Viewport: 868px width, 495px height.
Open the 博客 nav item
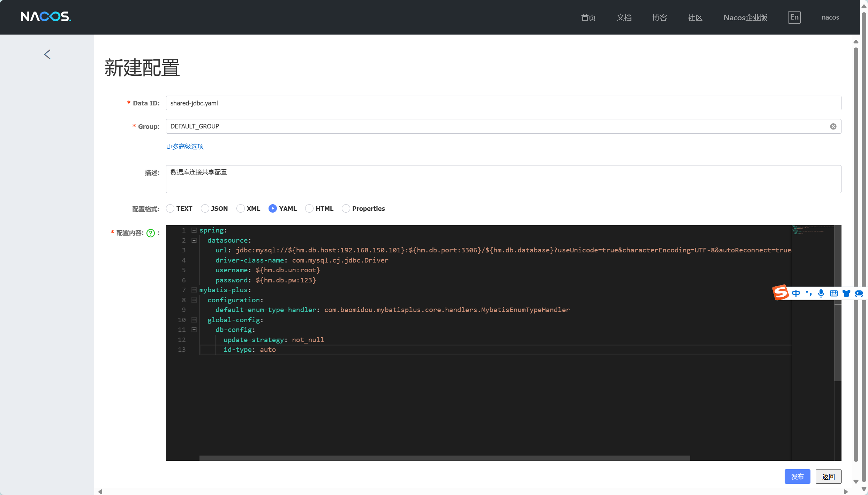pos(660,17)
